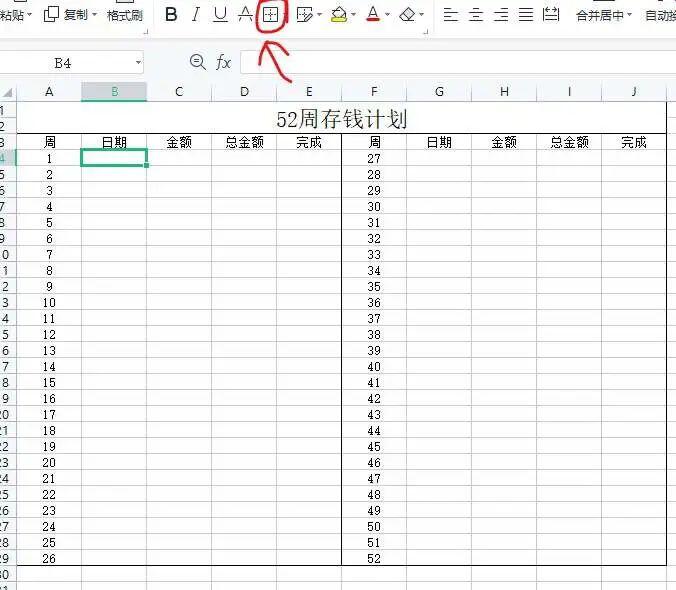The image size is (676, 590).
Task: Select column A header
Action: [x=49, y=92]
